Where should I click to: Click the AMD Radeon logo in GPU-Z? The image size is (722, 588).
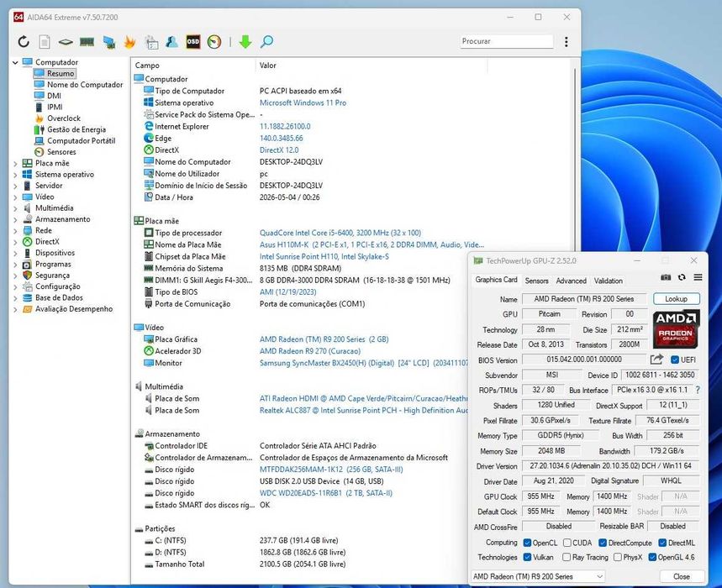click(676, 329)
